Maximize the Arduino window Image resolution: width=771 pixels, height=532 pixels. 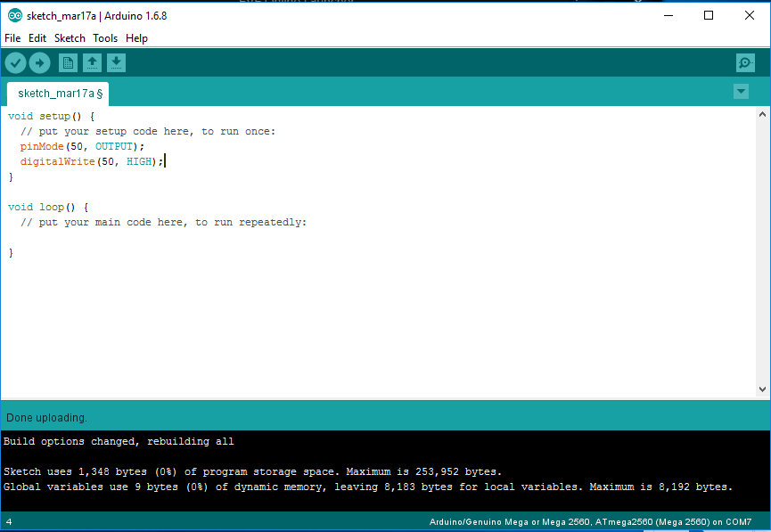709,16
